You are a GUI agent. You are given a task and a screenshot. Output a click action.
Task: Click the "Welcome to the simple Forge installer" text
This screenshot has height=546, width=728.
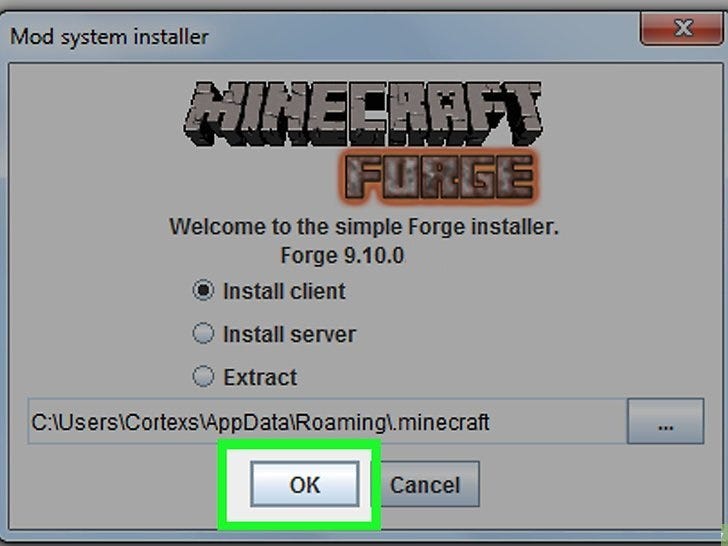[364, 227]
